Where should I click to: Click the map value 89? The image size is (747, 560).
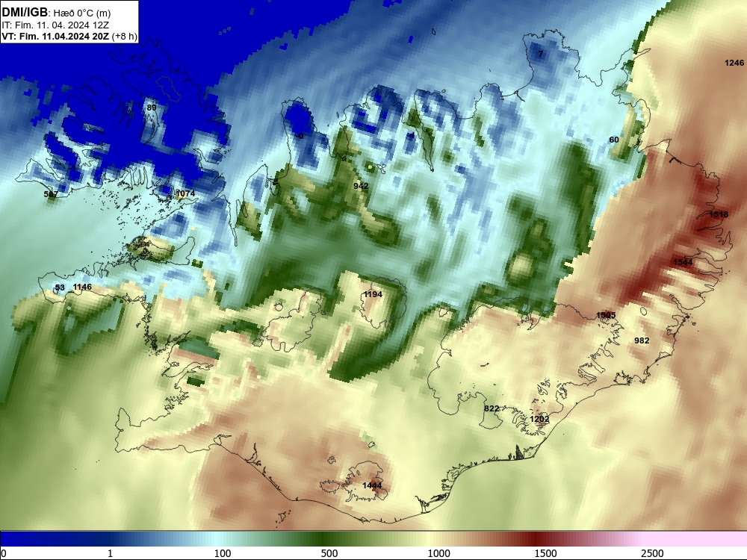tap(152, 108)
